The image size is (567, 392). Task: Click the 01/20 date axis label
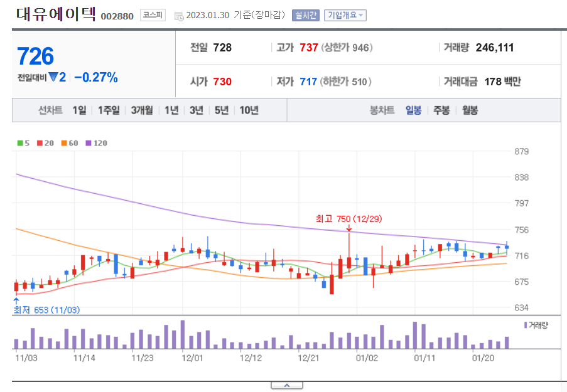(x=483, y=358)
